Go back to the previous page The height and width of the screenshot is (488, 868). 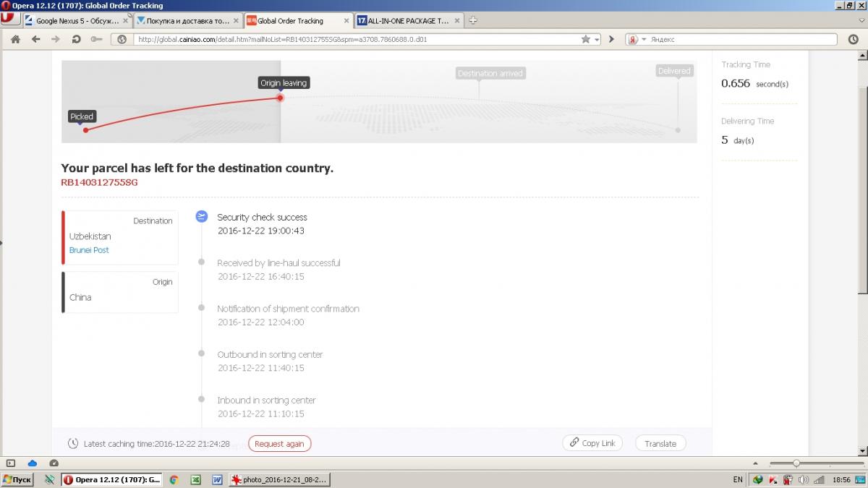(35, 39)
